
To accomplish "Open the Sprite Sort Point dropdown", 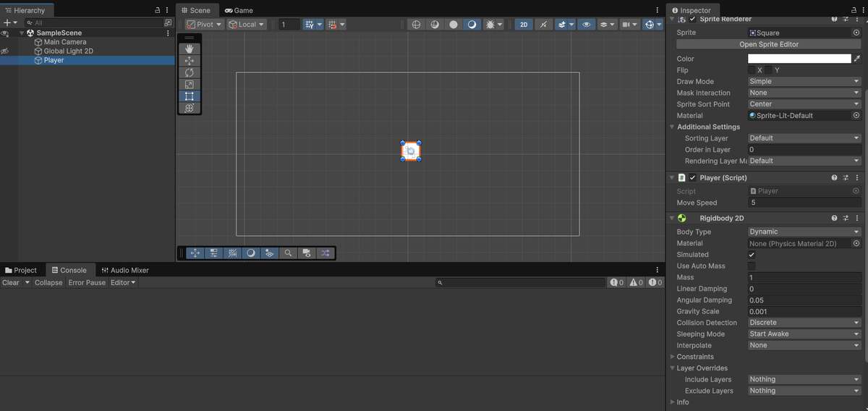I will tap(804, 104).
